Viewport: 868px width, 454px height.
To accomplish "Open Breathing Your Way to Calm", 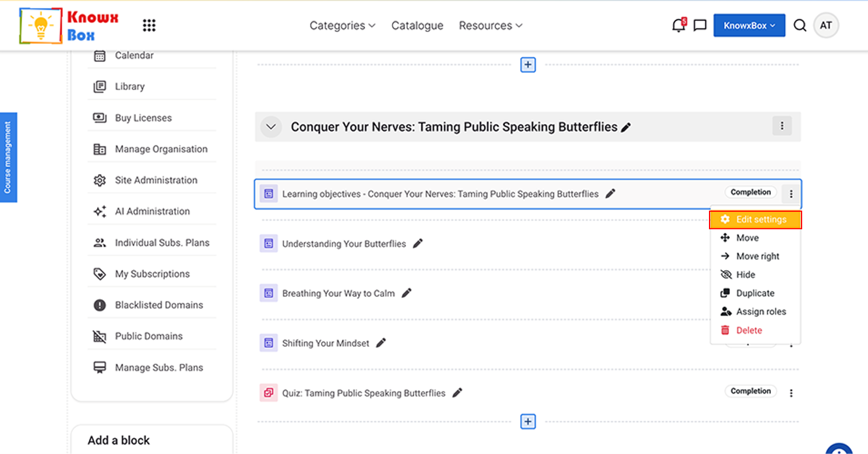I will point(338,293).
